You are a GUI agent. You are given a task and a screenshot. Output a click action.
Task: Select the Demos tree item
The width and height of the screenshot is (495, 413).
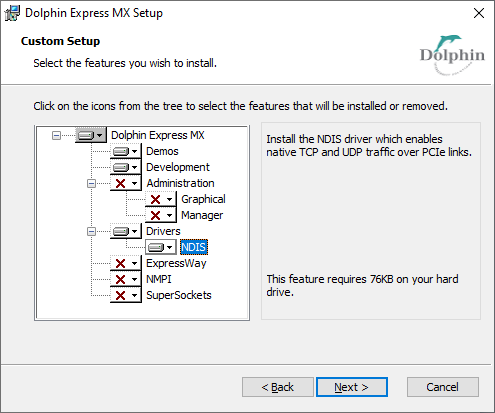[162, 151]
